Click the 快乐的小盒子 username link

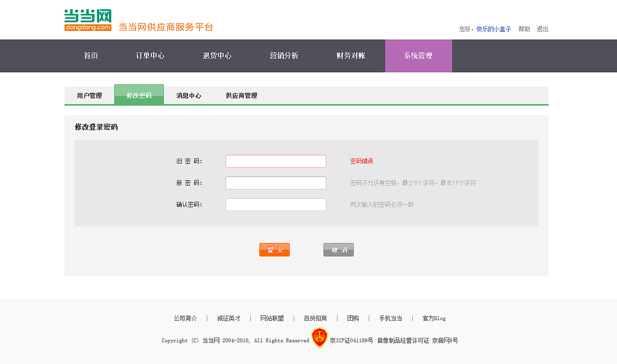coord(494,29)
